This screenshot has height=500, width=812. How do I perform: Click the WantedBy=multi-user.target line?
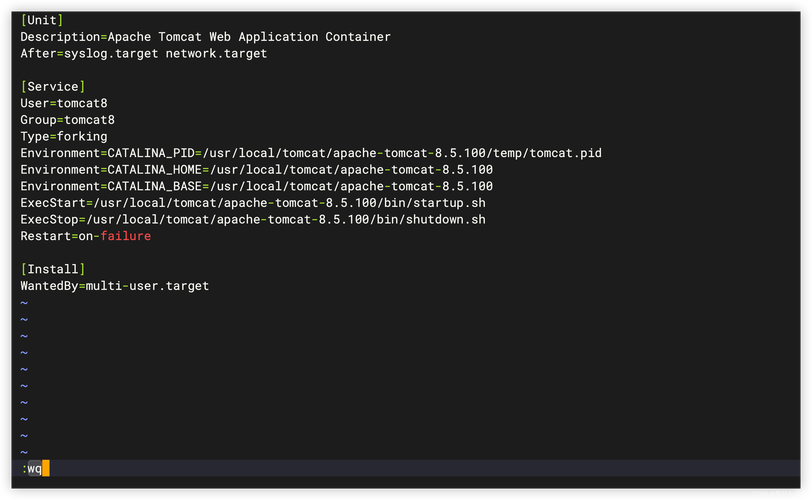[x=114, y=286]
